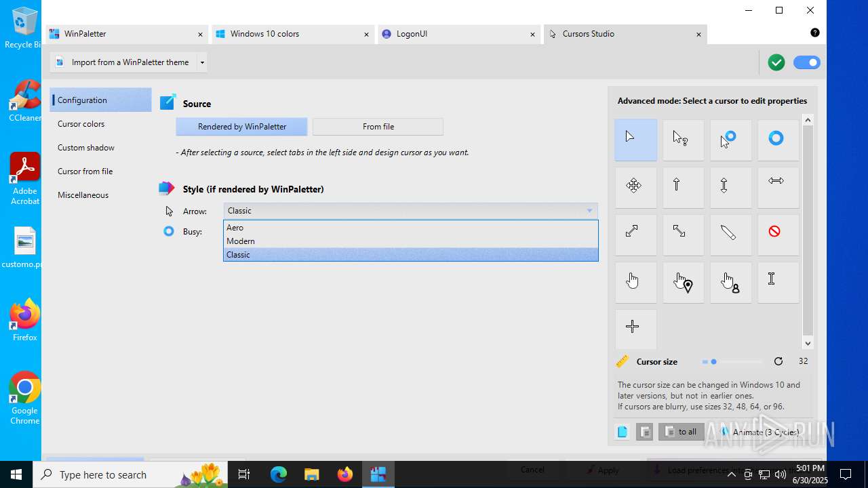Select the Person hand cursor tile
Image resolution: width=868 pixels, height=488 pixels.
(730, 283)
